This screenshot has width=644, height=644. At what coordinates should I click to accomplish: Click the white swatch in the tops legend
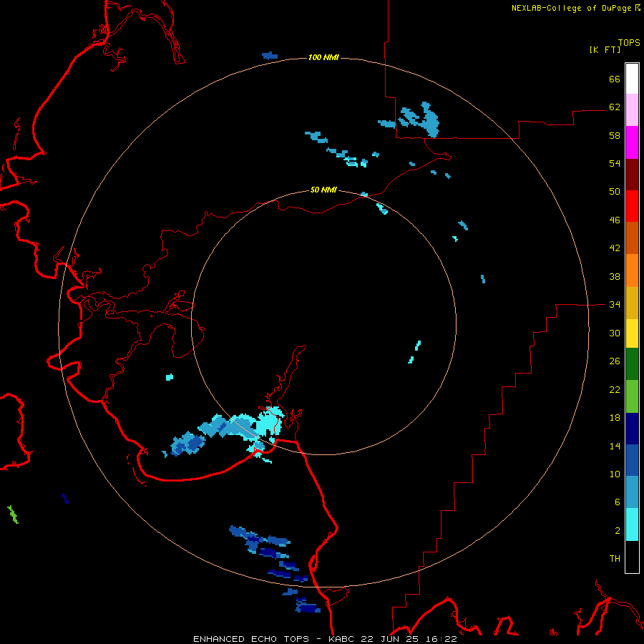(632, 79)
